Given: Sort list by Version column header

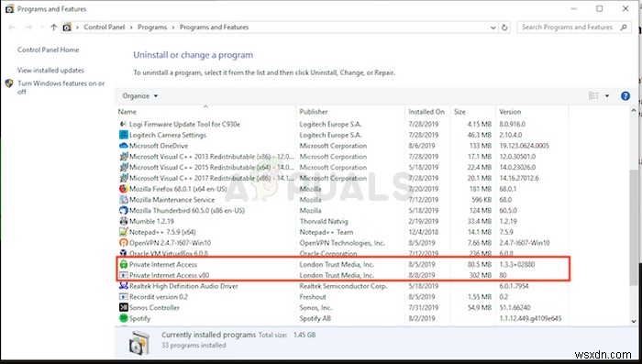Looking at the screenshot, I should point(531,111).
